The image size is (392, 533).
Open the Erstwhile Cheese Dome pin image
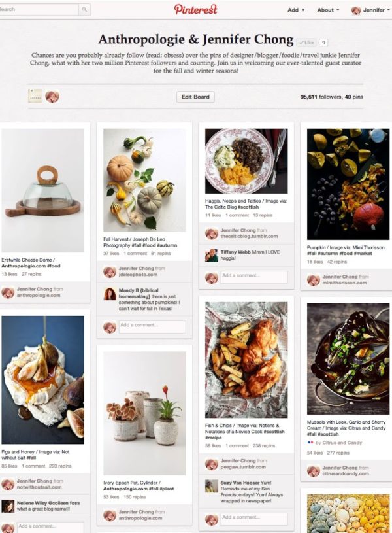pos(43,190)
